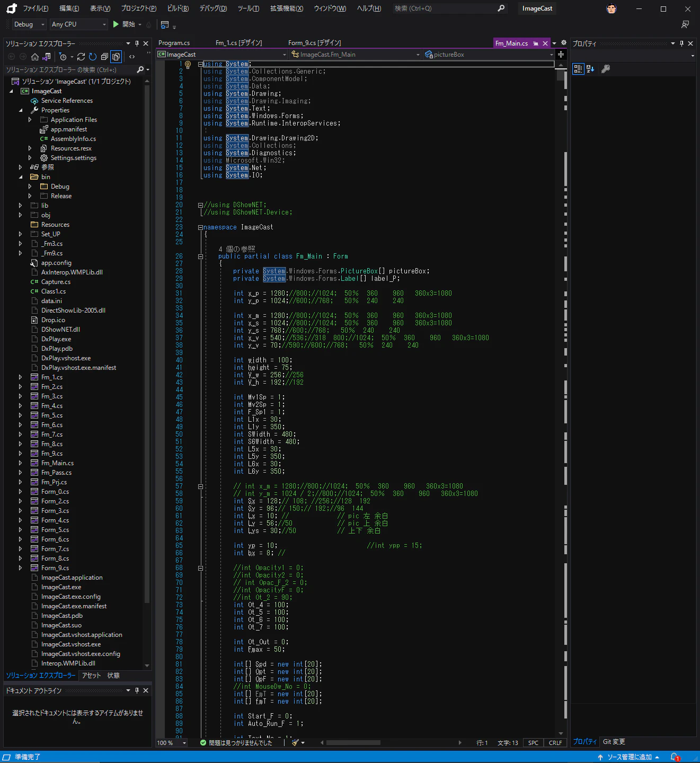Switch views using the Visual Studio solution-view icon
The height and width of the screenshot is (763, 700).
[x=47, y=57]
